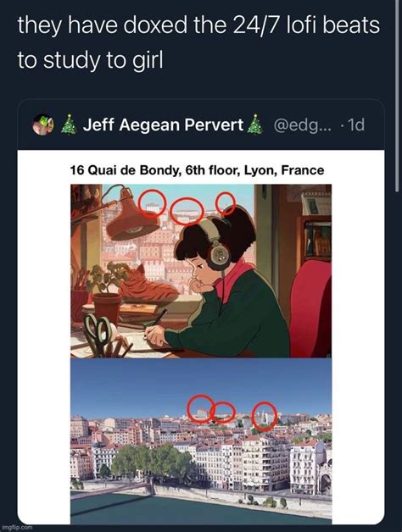This screenshot has height=532, width=402.
Task: Open the Jeff Aegean Pervert display name
Action: click(x=164, y=125)
